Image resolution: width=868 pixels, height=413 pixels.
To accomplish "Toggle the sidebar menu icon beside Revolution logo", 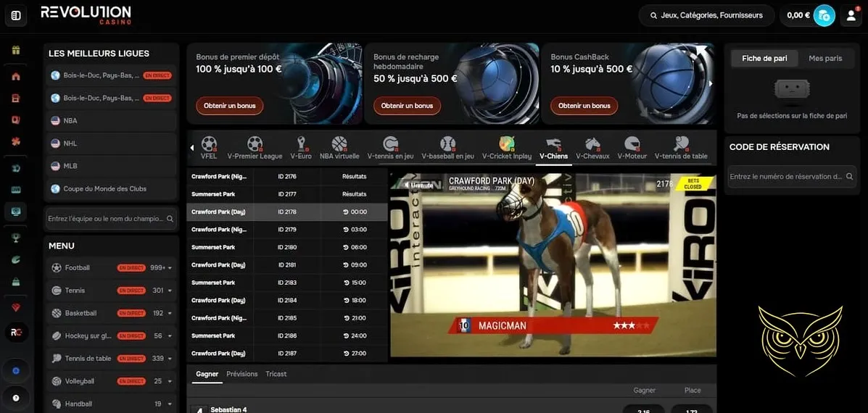I will (16, 15).
